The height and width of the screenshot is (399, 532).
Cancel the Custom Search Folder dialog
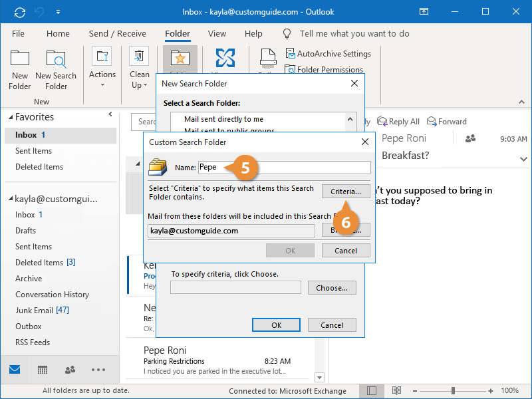[x=346, y=251]
